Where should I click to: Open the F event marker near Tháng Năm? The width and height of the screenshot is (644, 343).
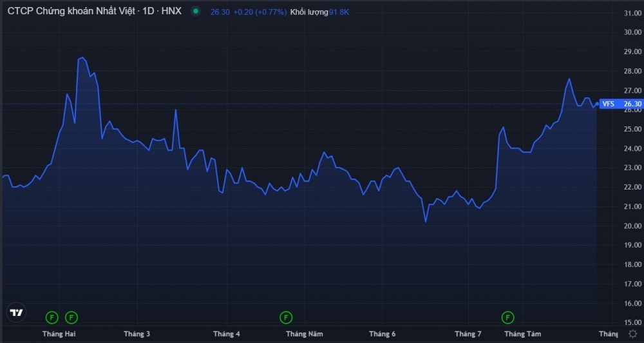click(x=286, y=317)
